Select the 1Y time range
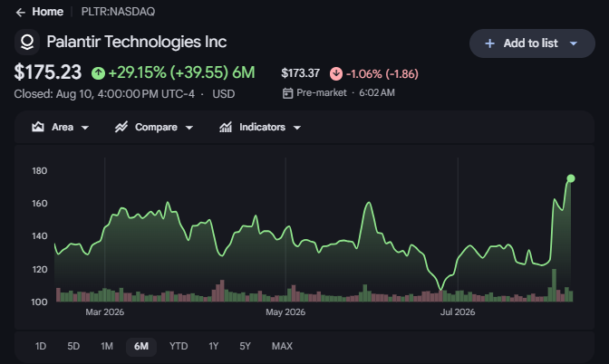The width and height of the screenshot is (609, 364). click(214, 346)
